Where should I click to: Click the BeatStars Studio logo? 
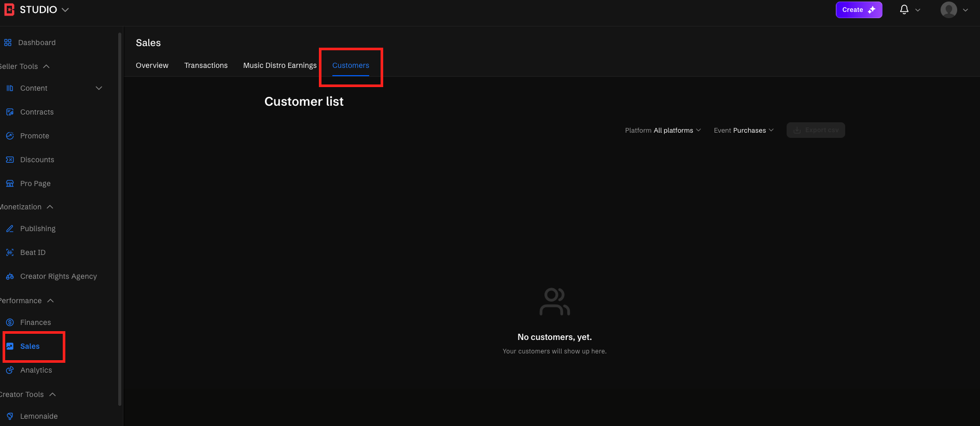coord(9,10)
